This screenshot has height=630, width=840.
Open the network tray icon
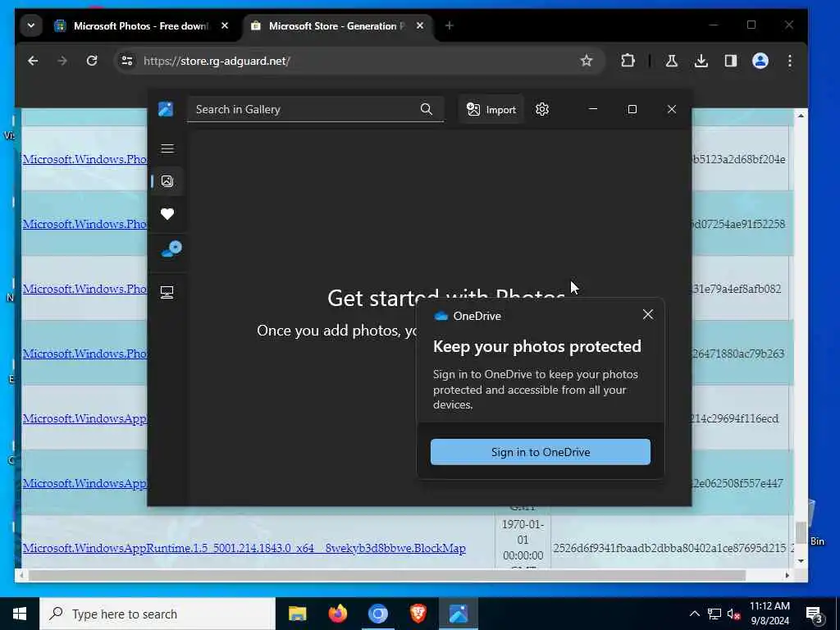[x=714, y=614]
